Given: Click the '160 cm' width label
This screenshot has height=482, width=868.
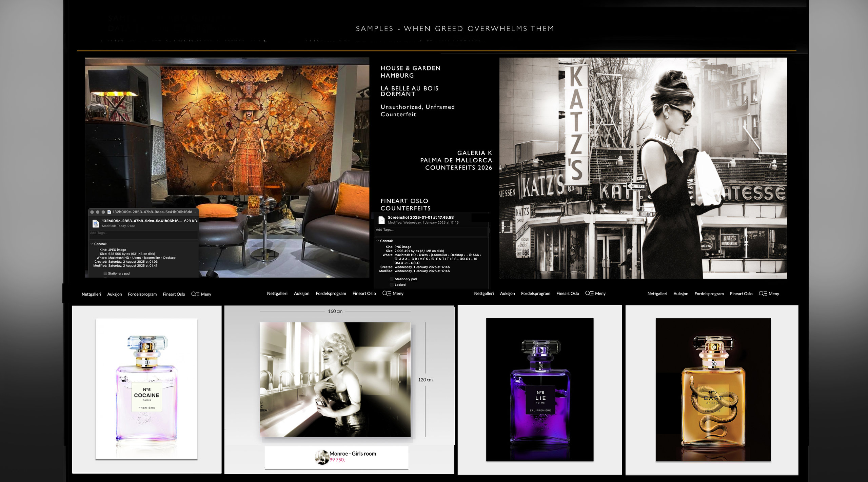Looking at the screenshot, I should pos(335,311).
